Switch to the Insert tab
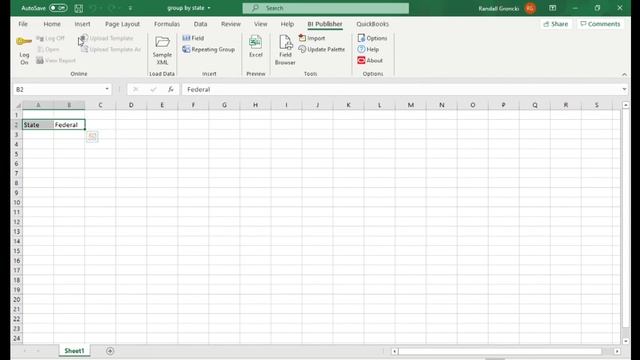This screenshot has height=360, width=640. coord(82,24)
